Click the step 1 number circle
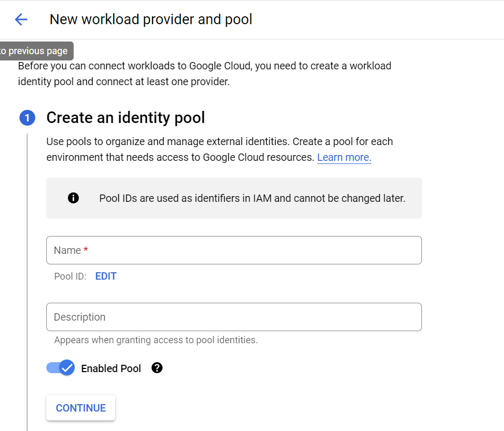504x431 pixels. tap(27, 118)
